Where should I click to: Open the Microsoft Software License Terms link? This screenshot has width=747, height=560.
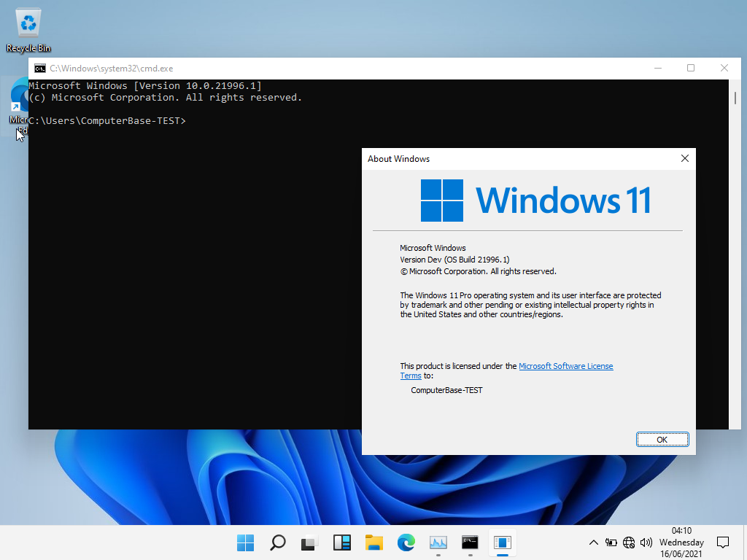point(565,366)
